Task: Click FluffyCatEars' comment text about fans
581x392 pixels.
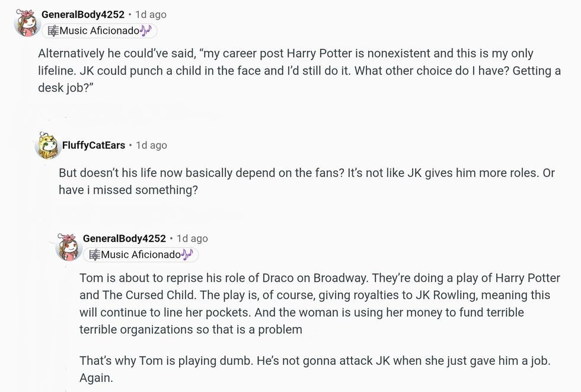Action: click(x=306, y=181)
